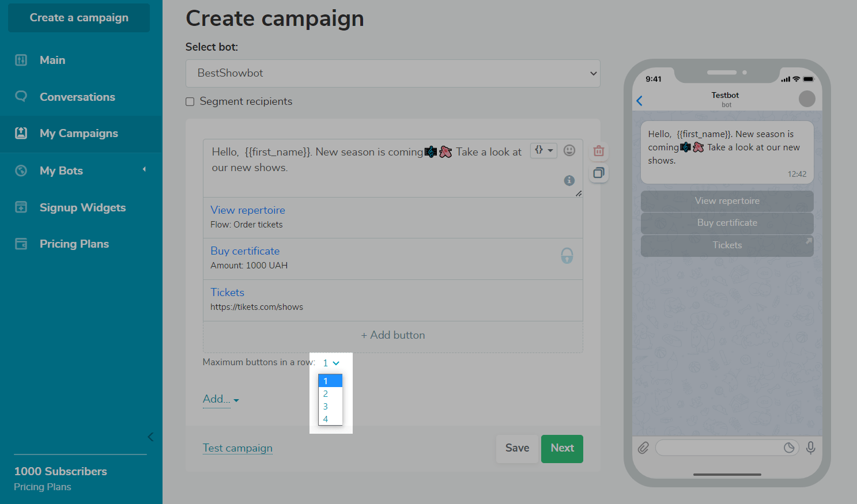Click the Test campaign link

[237, 448]
